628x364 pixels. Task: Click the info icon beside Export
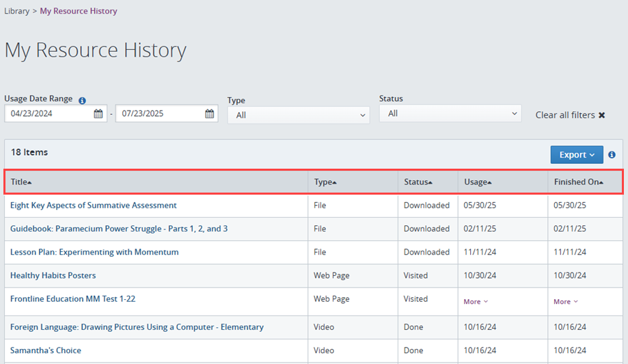click(x=612, y=154)
